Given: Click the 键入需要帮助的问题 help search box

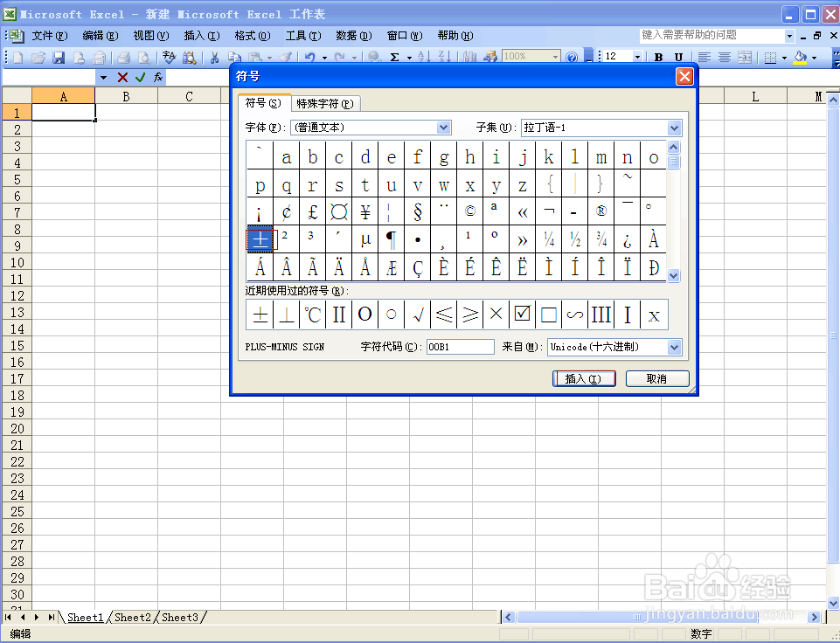Looking at the screenshot, I should (x=712, y=35).
